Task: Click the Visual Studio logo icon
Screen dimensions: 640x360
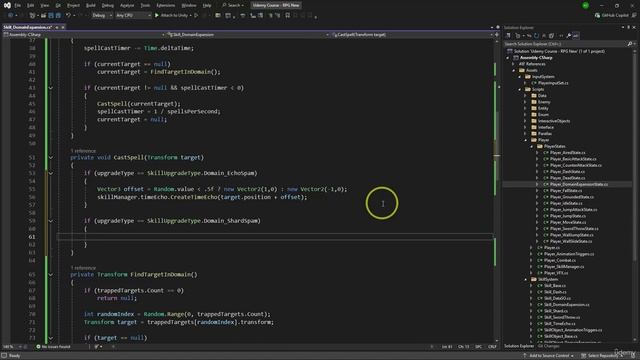Action: pyautogui.click(x=7, y=5)
